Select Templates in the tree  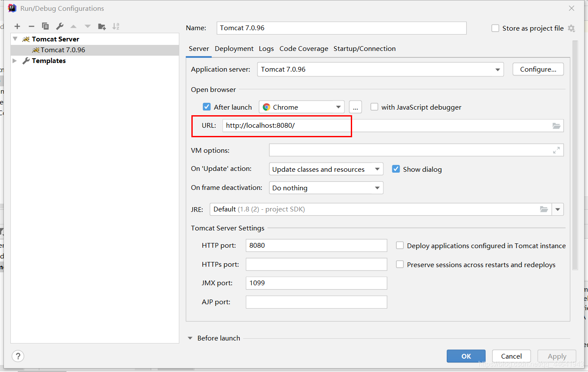click(x=49, y=61)
